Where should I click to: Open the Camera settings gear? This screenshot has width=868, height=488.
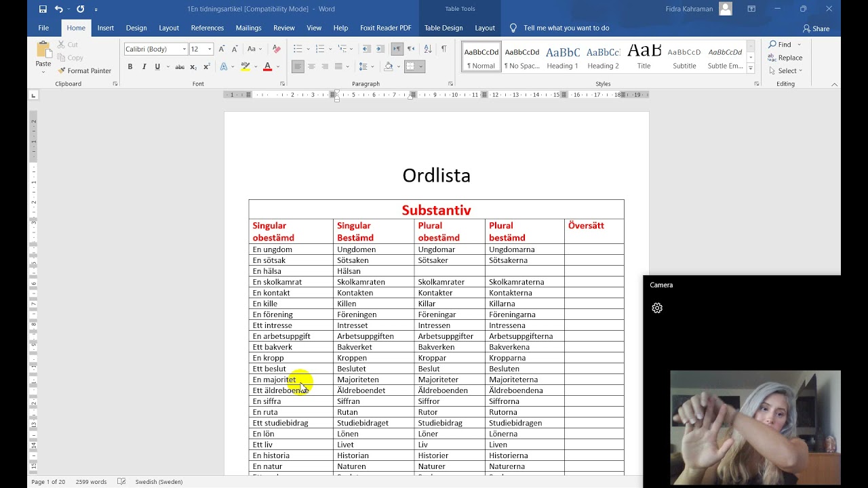[657, 308]
